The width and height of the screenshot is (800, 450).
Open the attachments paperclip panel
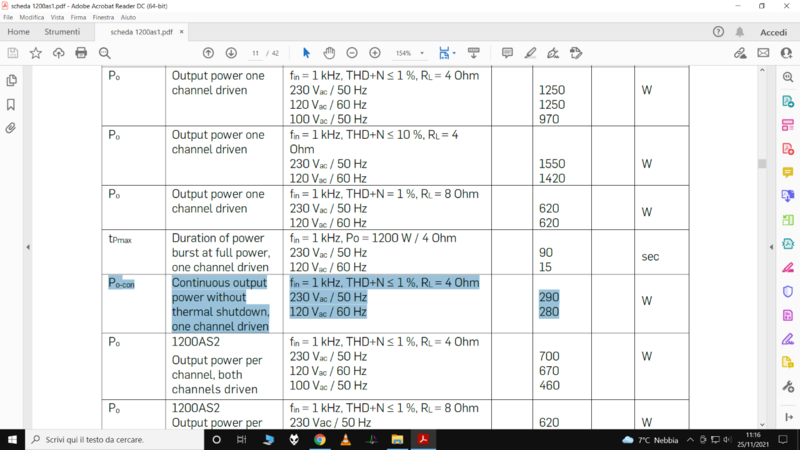11,128
